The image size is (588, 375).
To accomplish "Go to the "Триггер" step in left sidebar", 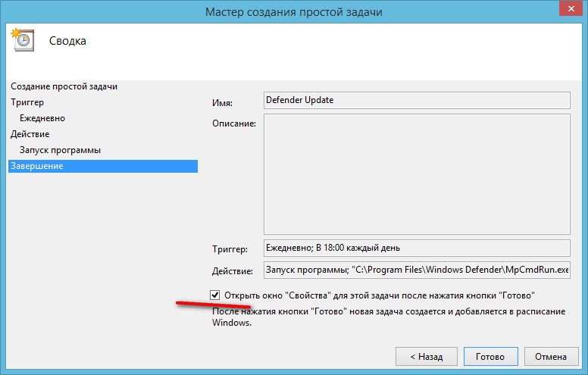I will pos(27,102).
